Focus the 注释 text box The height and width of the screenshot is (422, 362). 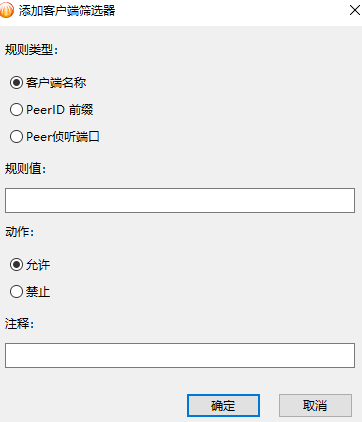pos(180,355)
